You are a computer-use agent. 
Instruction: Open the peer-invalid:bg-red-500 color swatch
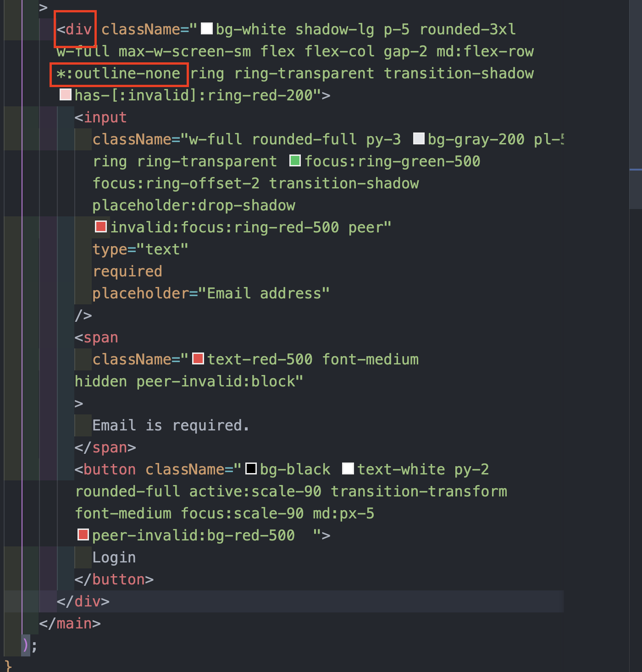click(x=83, y=534)
